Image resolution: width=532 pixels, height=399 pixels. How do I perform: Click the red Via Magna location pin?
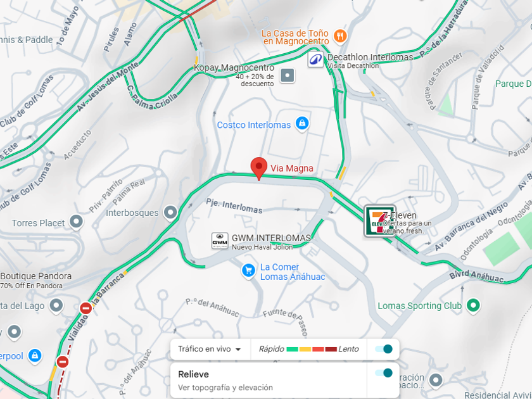point(259,168)
